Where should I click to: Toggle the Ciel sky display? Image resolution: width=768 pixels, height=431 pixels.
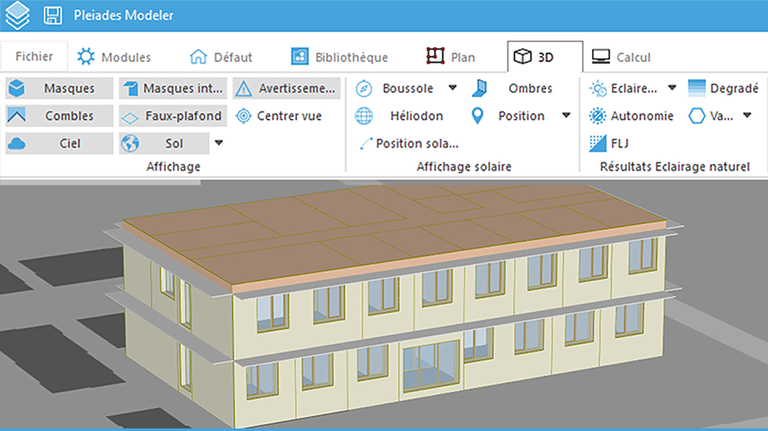point(57,143)
